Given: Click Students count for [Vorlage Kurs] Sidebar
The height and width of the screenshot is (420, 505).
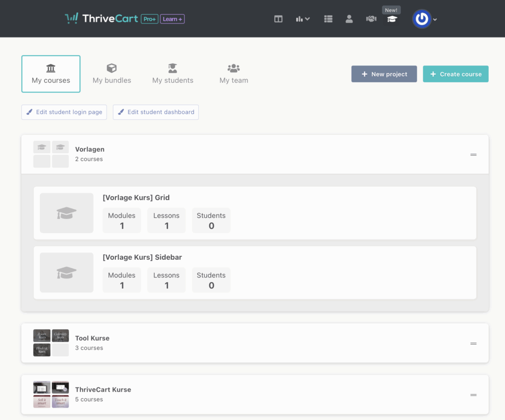Looking at the screenshot, I should pos(211,280).
